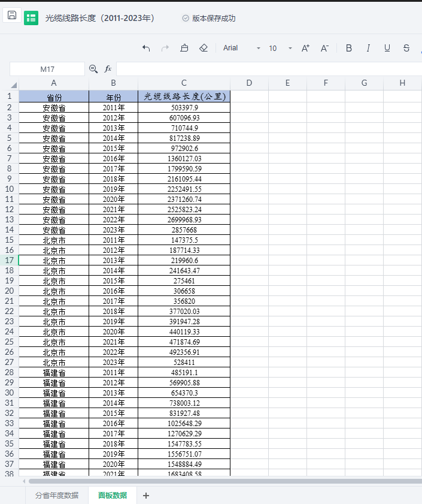The image size is (422, 504).
Task: Select column B header
Action: (113, 83)
